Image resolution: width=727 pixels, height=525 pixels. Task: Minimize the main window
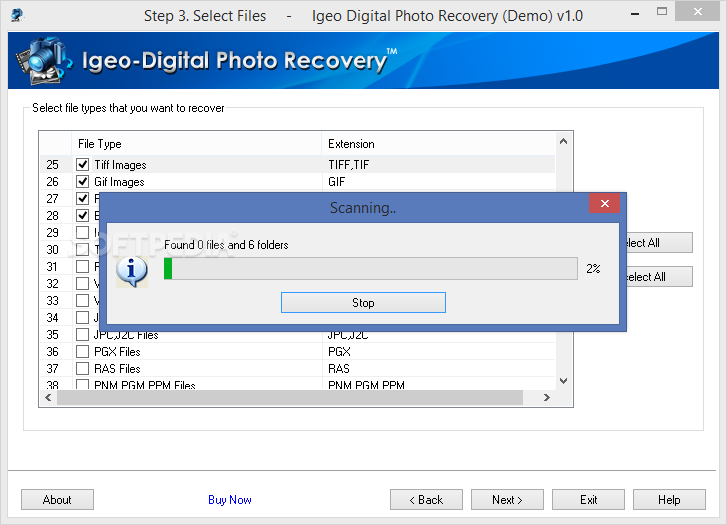[x=635, y=14]
